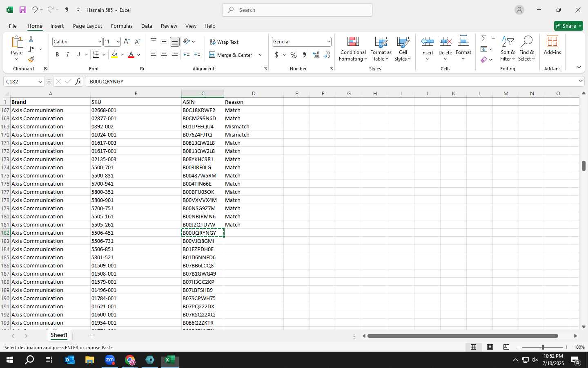Switch to the Insert tab
This screenshot has height=368, width=588.
pyautogui.click(x=57, y=26)
